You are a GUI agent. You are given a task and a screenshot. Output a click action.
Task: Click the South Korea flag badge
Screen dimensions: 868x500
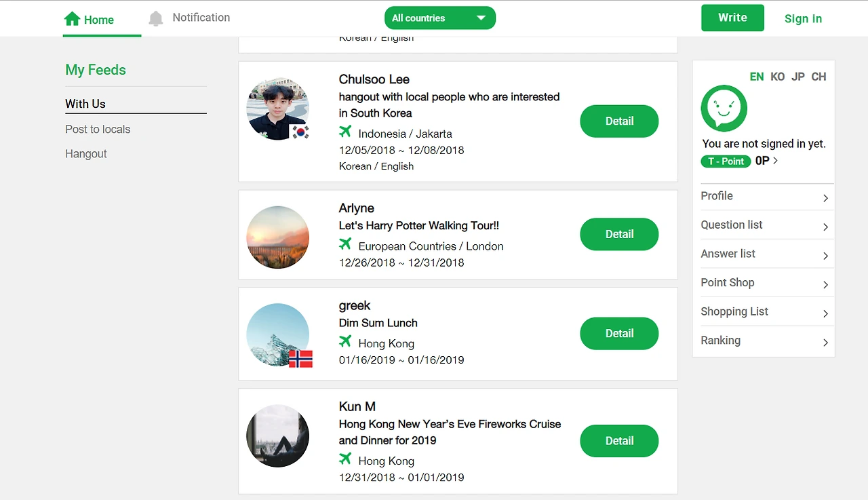coord(300,132)
